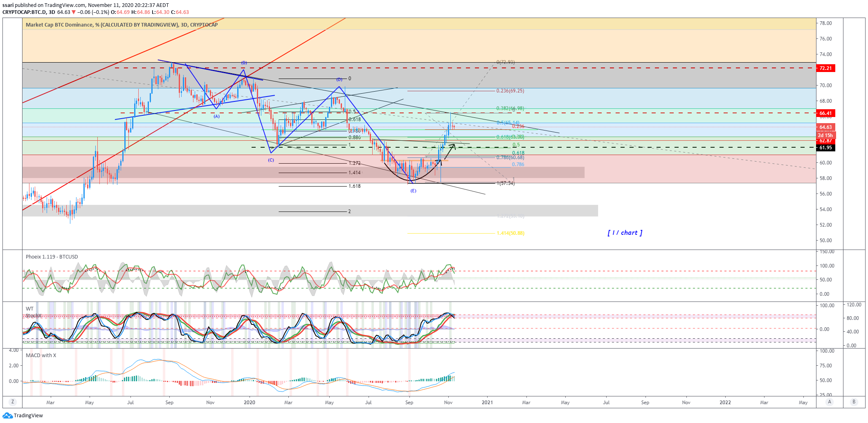Click the 2020 label on the time axis
The image size is (868, 423).
tap(249, 403)
